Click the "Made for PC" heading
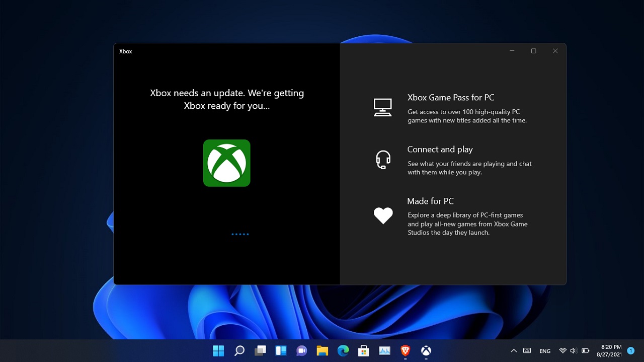Viewport: 644px width, 362px height. pyautogui.click(x=430, y=201)
